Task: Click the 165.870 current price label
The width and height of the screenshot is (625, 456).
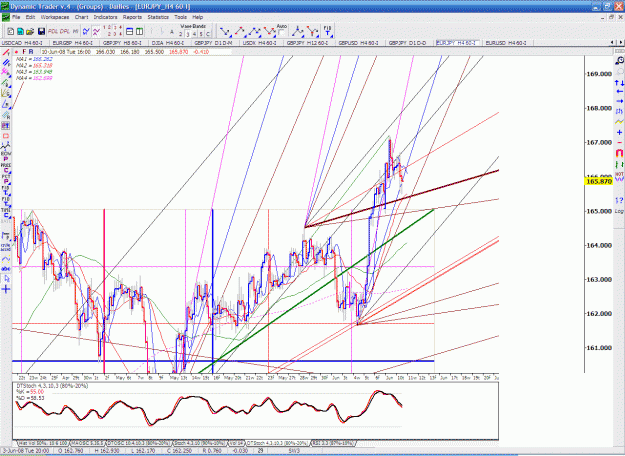Action: 598,181
